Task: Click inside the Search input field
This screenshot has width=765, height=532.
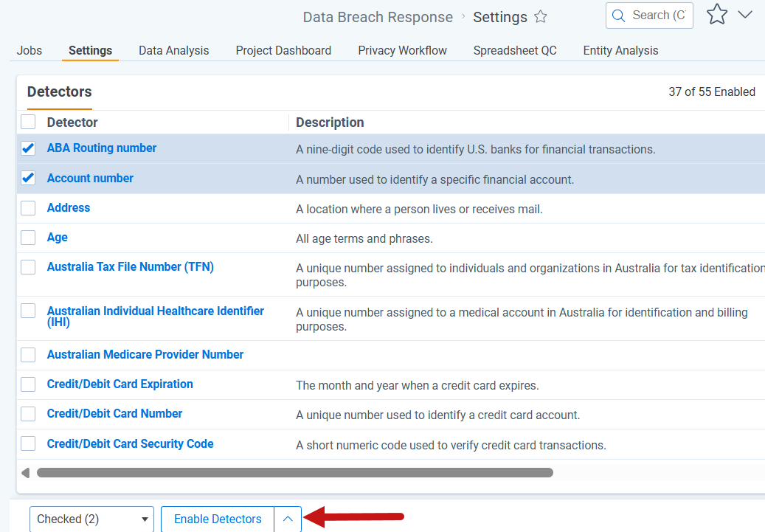Action: click(x=659, y=15)
